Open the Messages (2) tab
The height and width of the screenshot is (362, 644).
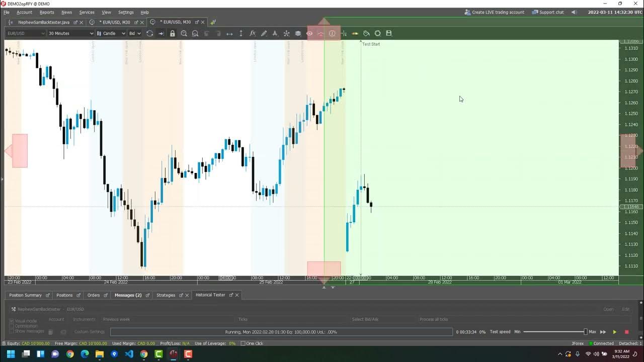coord(128,295)
